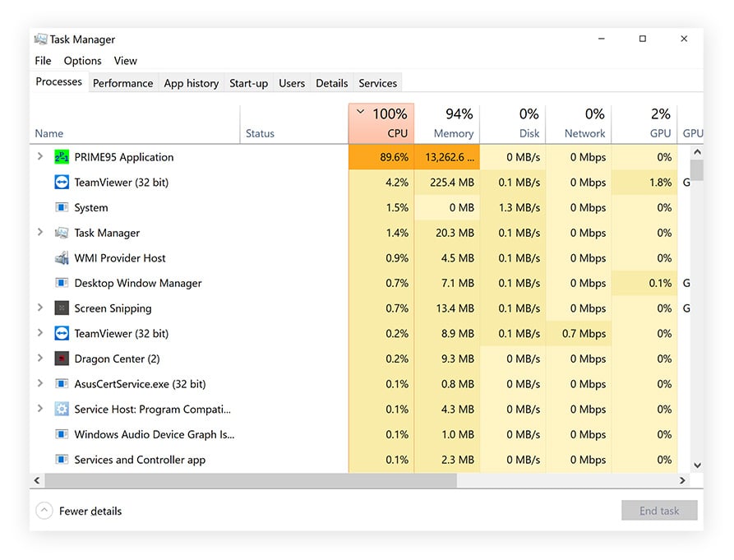Click the Dragon Center process icon
The image size is (734, 560).
click(62, 359)
